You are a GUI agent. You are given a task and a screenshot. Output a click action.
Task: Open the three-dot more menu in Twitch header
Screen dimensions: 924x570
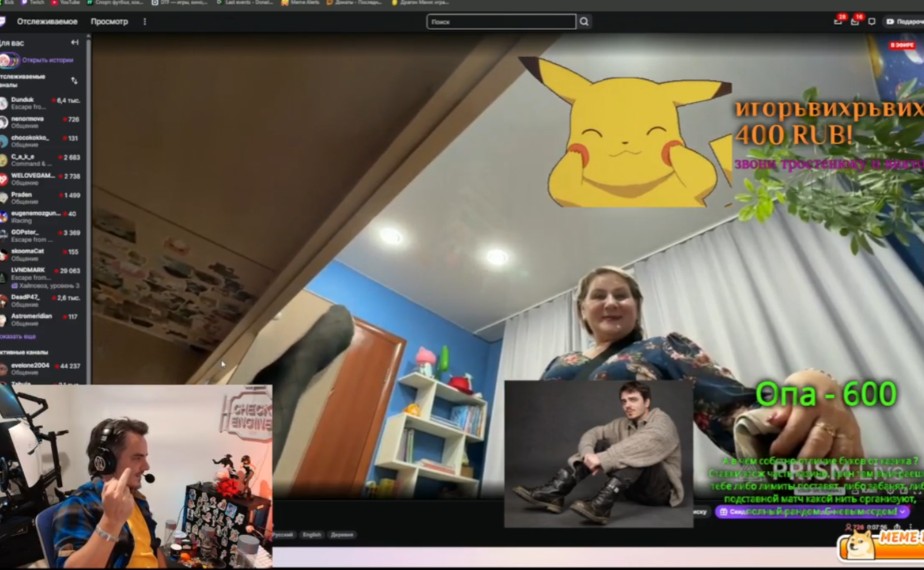tap(144, 21)
